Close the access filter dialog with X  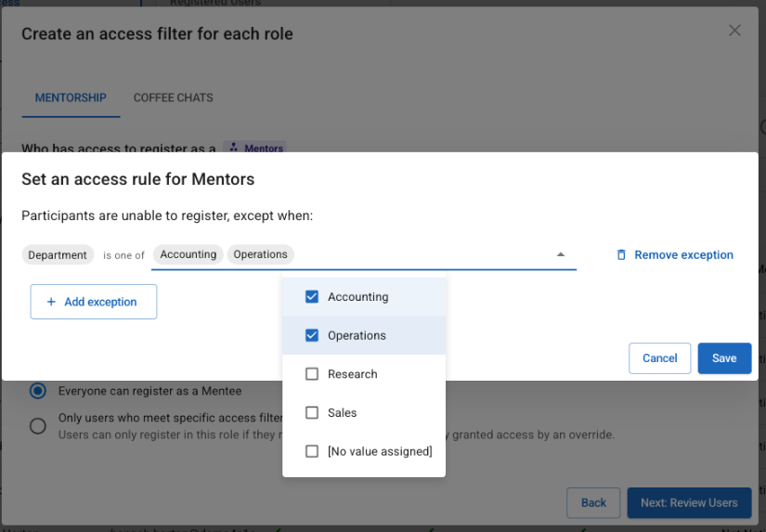[734, 31]
